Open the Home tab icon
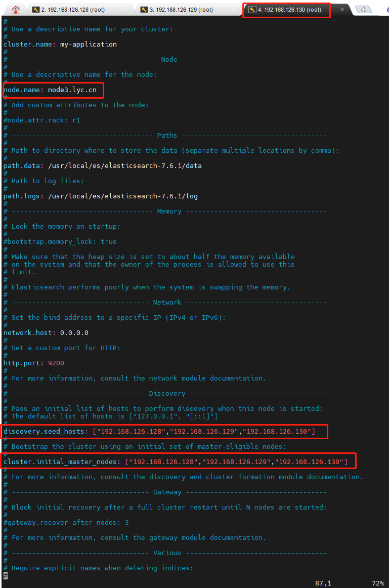Screen dimensions: 389x588 tap(15, 10)
